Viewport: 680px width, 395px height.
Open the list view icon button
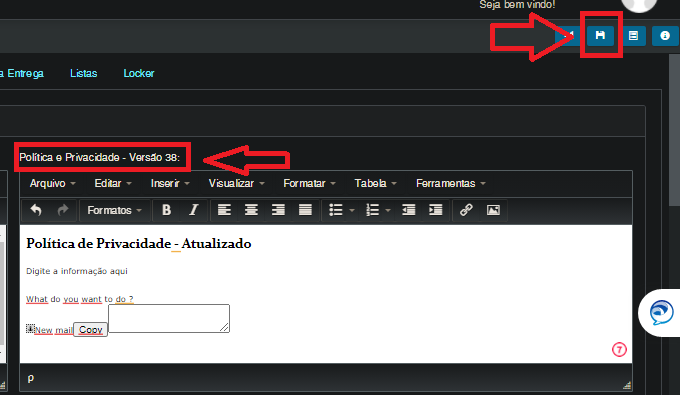(x=633, y=36)
